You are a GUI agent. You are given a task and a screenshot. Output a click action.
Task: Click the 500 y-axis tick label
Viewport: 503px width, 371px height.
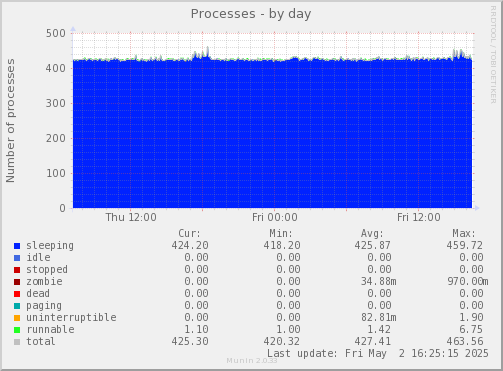click(x=56, y=33)
